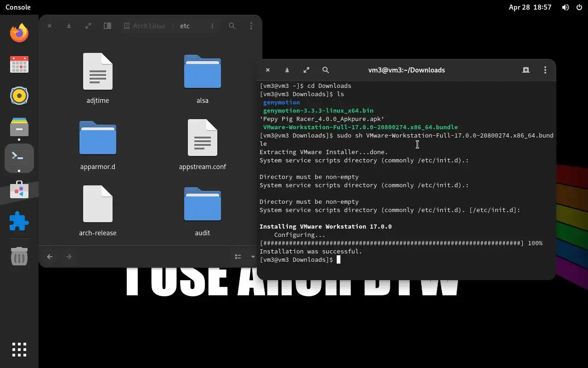Click the terminal prompt cursor
The image size is (588, 368).
pos(339,259)
